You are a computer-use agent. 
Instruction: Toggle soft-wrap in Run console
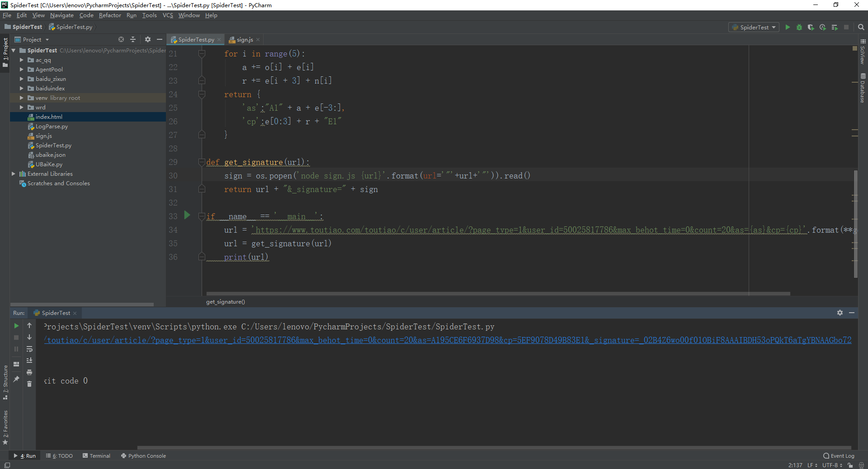[x=29, y=349]
